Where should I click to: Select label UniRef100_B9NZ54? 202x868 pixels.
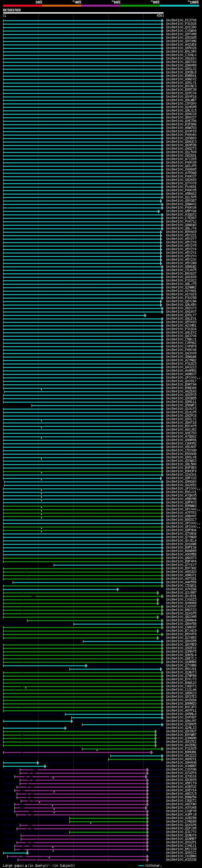pyautogui.click(x=181, y=797)
